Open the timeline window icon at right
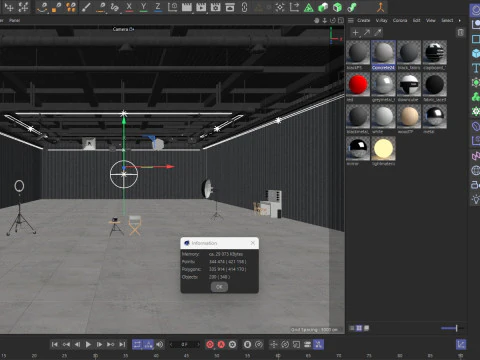The width and height of the screenshot is (480, 360). click(x=461, y=344)
